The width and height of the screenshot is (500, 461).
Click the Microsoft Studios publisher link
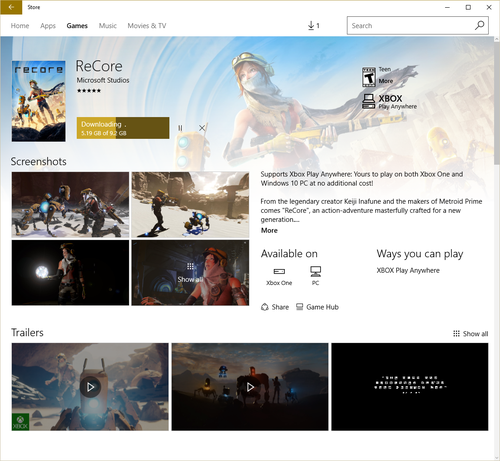(x=103, y=80)
